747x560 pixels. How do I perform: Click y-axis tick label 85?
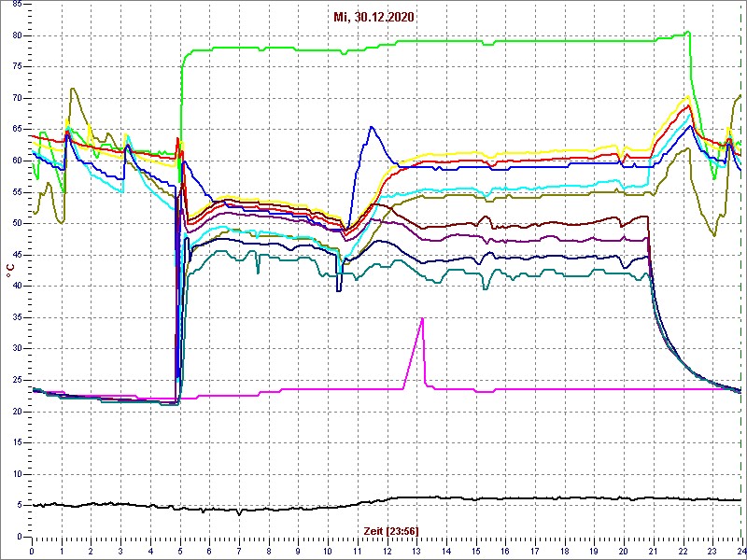pos(16,5)
